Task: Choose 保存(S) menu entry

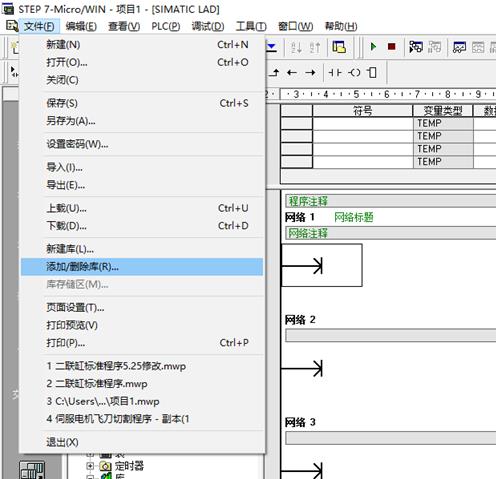Action: 142,103
